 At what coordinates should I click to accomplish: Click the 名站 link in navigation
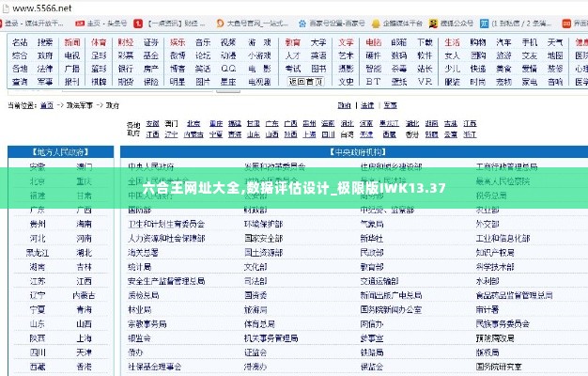[20, 42]
